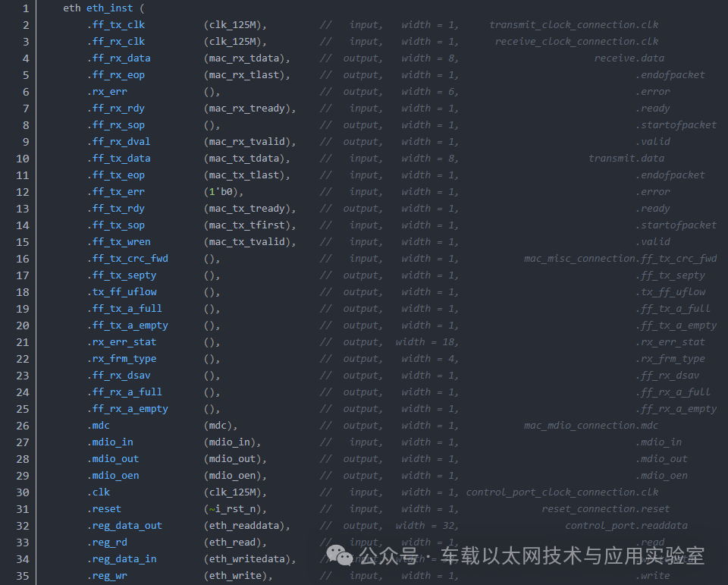Click the .rx_err port name

(x=107, y=92)
